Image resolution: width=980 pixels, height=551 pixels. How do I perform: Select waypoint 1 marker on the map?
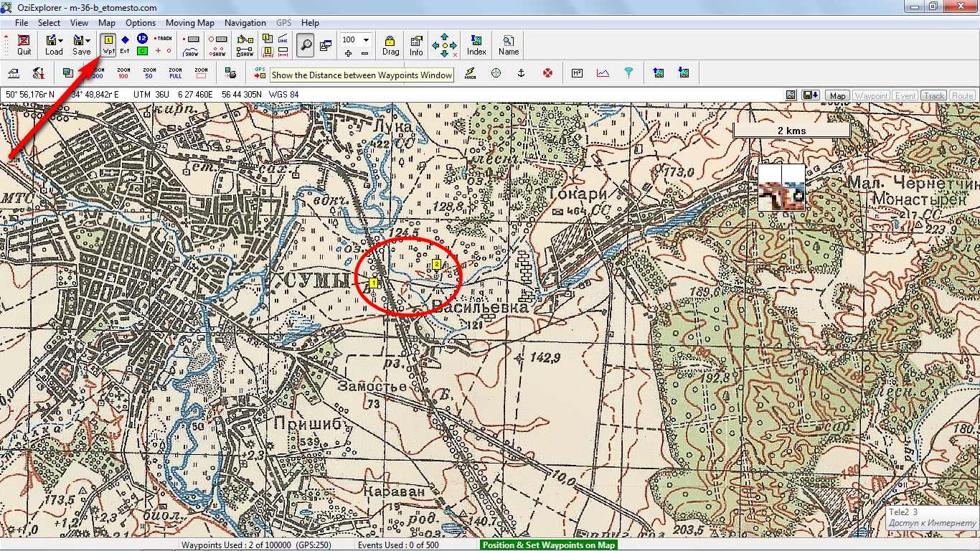[373, 284]
